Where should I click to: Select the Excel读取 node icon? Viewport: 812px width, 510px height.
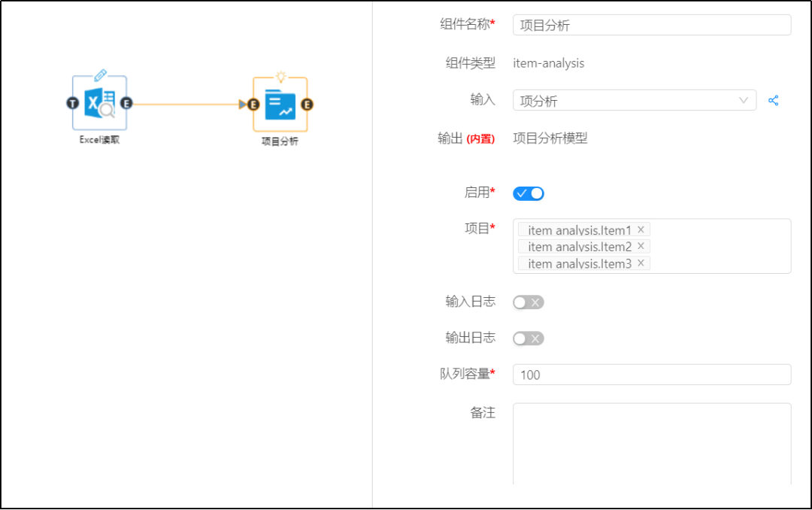point(99,103)
